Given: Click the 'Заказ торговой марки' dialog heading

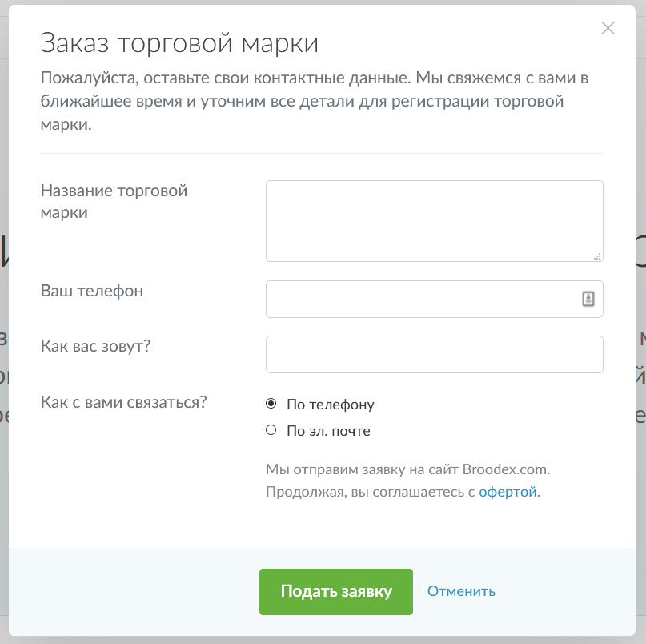Looking at the screenshot, I should [179, 42].
